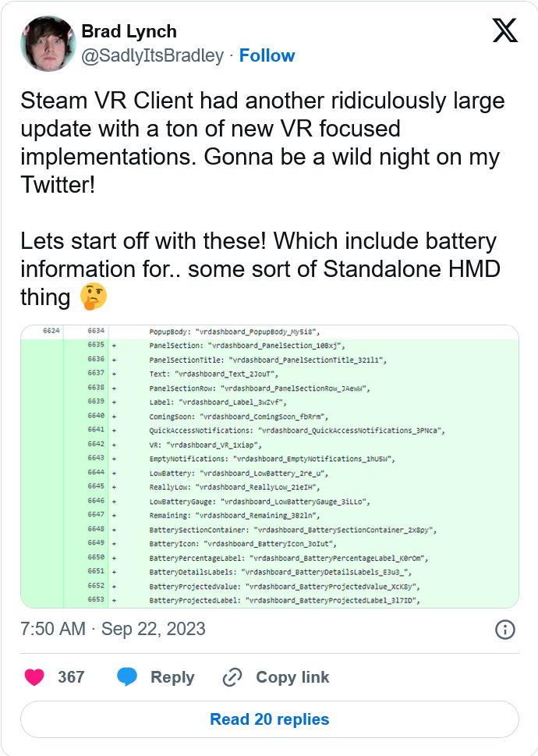Click the Copy link text
The image size is (538, 756).
click(292, 677)
